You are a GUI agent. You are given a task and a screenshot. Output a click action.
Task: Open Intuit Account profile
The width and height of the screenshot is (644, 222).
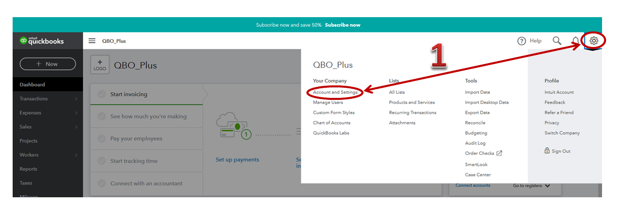tap(559, 92)
